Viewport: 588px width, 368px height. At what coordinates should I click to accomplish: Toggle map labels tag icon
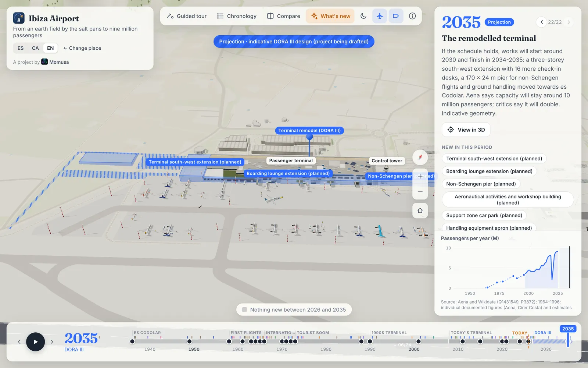(396, 16)
